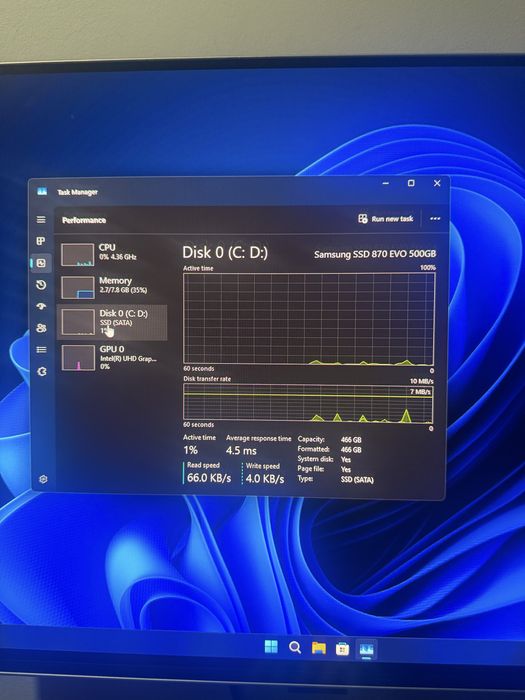Click the Type: SSD (SATA) value
This screenshot has width=525, height=700.
(357, 480)
